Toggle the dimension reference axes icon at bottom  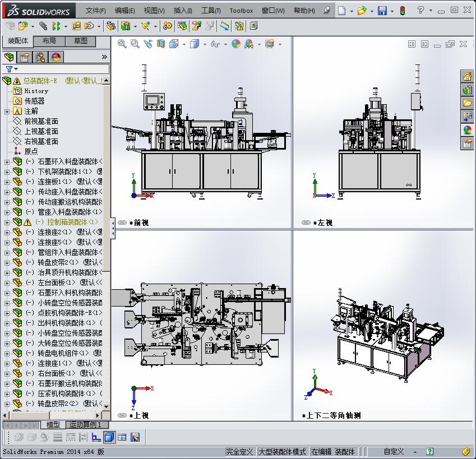(x=96, y=437)
